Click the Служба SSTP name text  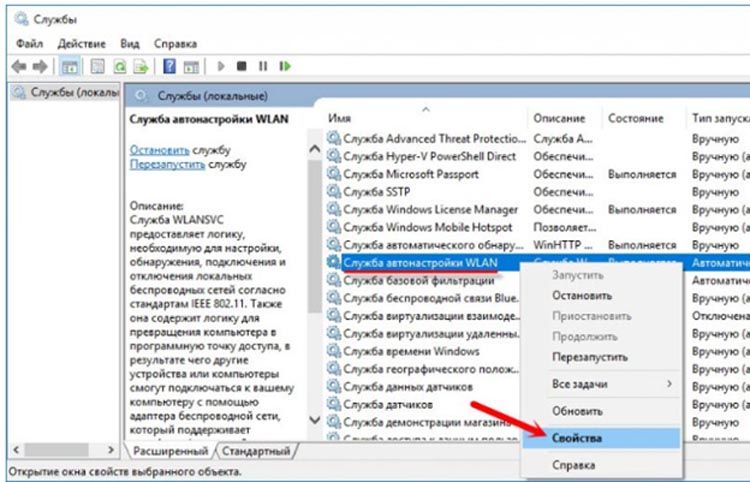pos(376,192)
